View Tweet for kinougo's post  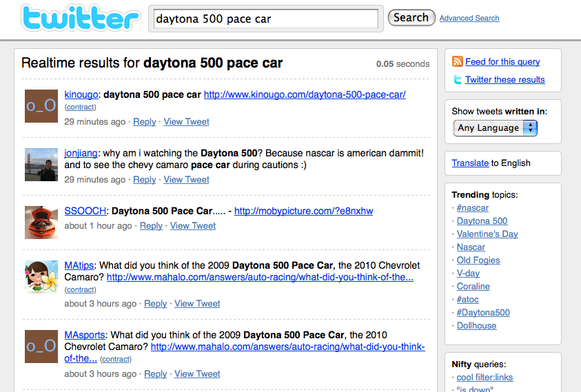pyautogui.click(x=186, y=121)
